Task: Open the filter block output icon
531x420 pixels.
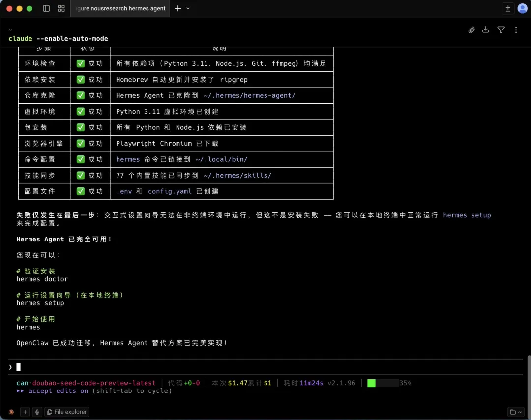Action: [501, 30]
